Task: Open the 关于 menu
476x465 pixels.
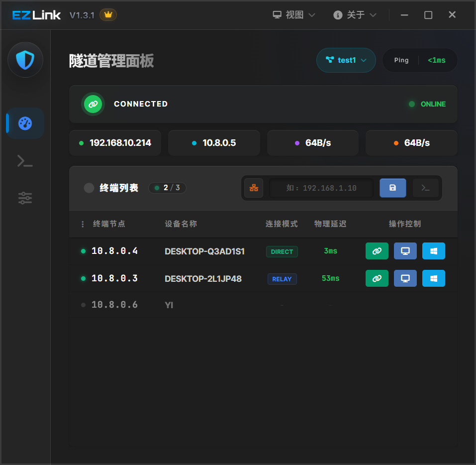Action: pos(355,14)
